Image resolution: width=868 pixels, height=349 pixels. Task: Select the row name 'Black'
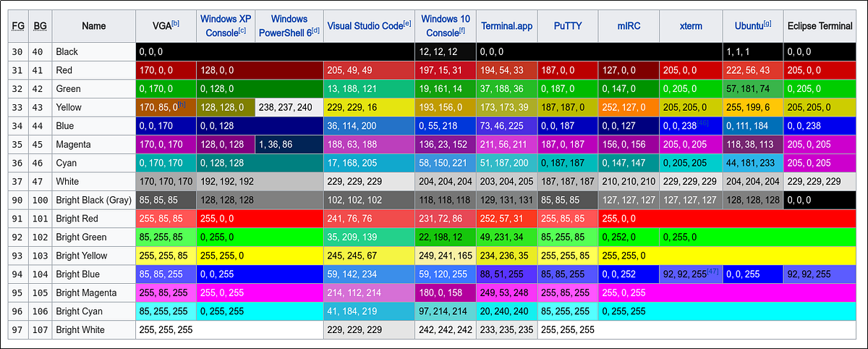(x=67, y=52)
